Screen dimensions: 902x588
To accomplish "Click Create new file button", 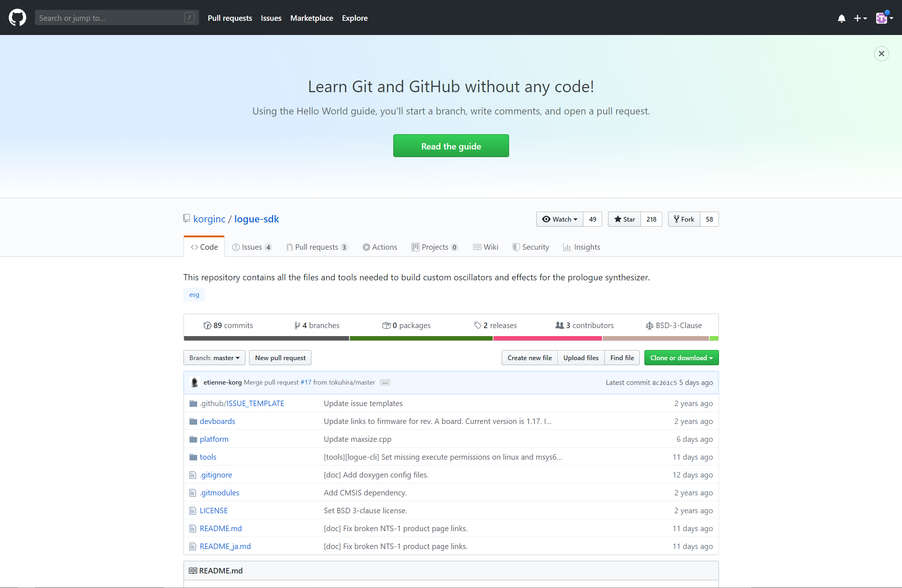I will pos(530,358).
